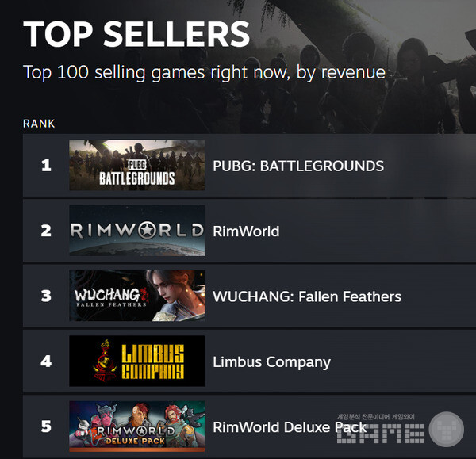The width and height of the screenshot is (476, 459).
Task: Click the WUCHANG: Fallen Feathers title
Action: click(307, 296)
